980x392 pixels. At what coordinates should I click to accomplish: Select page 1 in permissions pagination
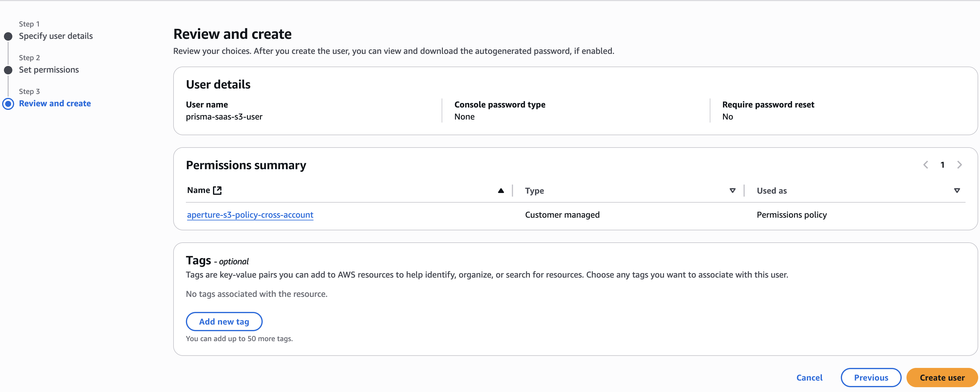[942, 165]
